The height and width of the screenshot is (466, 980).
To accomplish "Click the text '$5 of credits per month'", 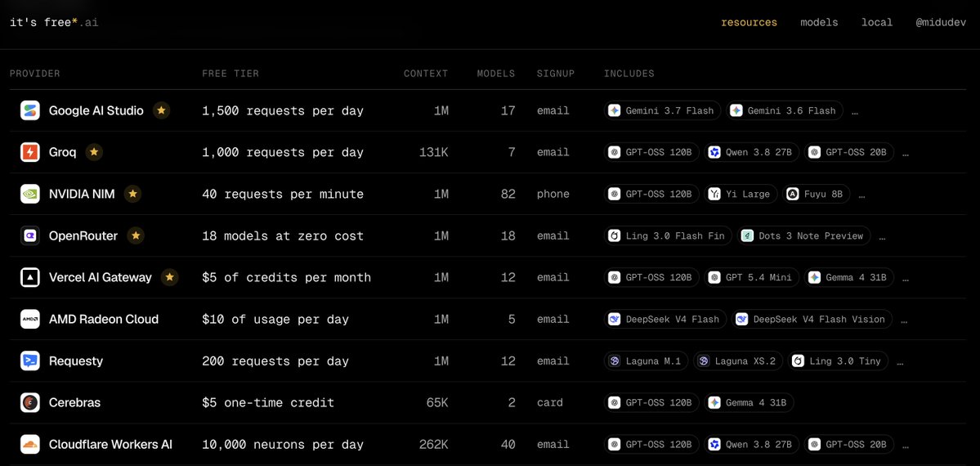I will pyautogui.click(x=286, y=277).
